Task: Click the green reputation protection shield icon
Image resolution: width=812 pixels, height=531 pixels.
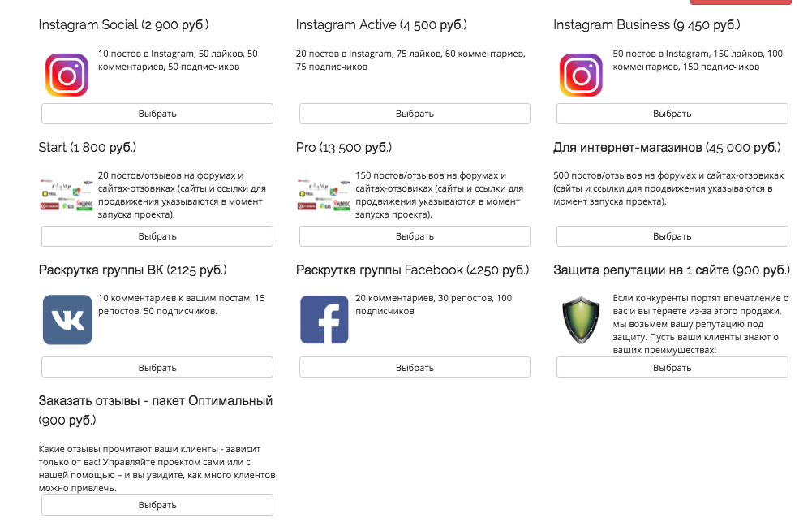Action: coord(581,319)
